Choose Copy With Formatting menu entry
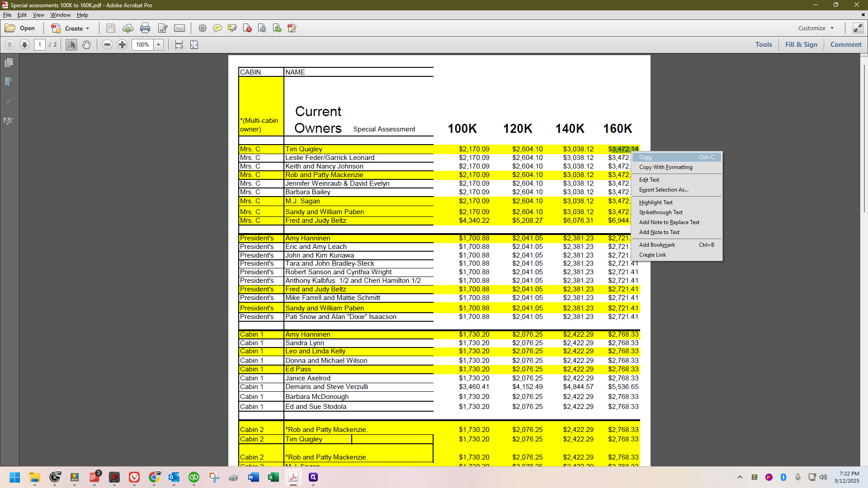 click(x=677, y=167)
